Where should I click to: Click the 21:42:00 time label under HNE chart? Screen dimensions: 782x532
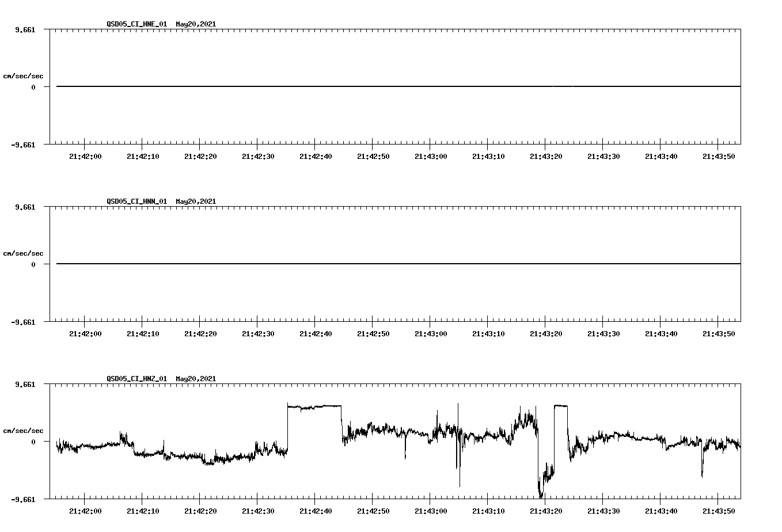tap(85, 156)
